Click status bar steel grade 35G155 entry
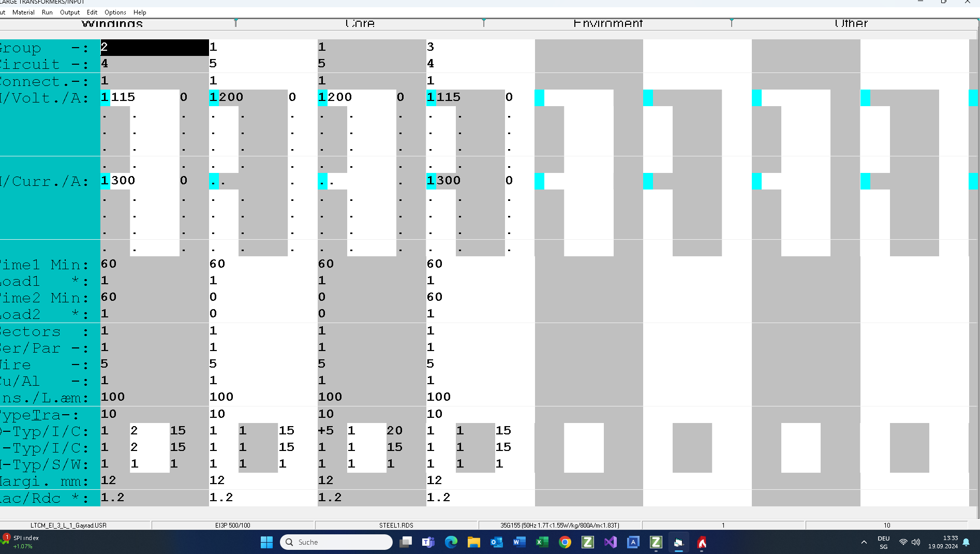 560,525
